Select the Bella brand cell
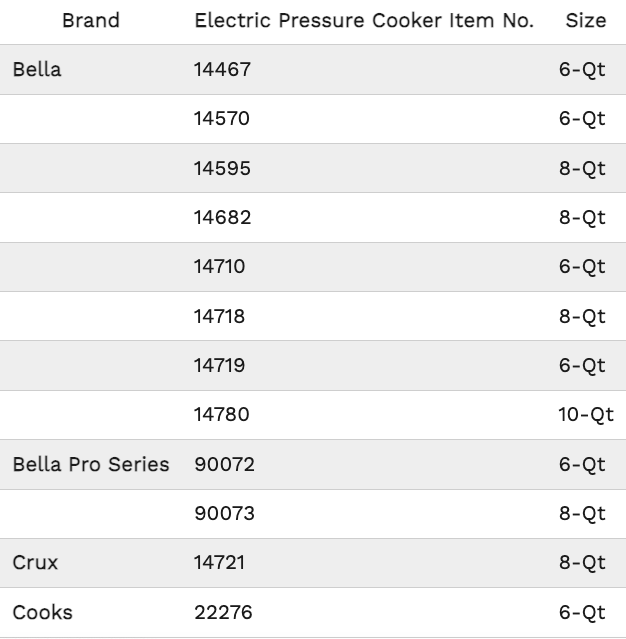This screenshot has width=626, height=639. click(x=37, y=69)
